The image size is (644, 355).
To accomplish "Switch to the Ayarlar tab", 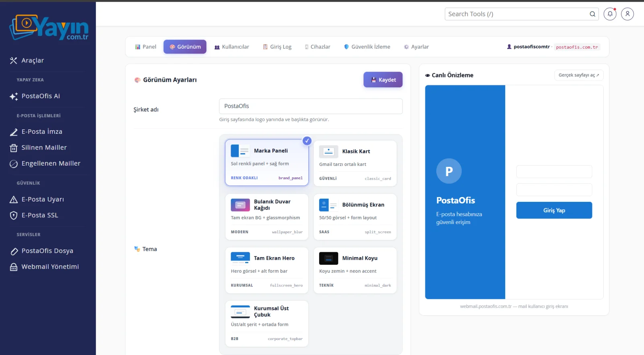I will click(417, 47).
